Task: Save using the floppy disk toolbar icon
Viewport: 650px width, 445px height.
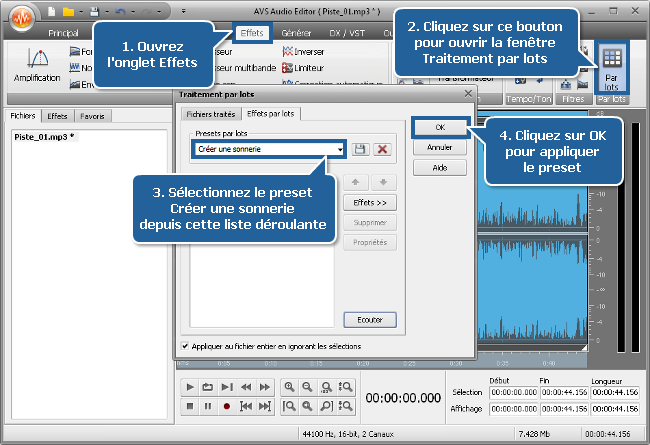Action: [x=95, y=12]
